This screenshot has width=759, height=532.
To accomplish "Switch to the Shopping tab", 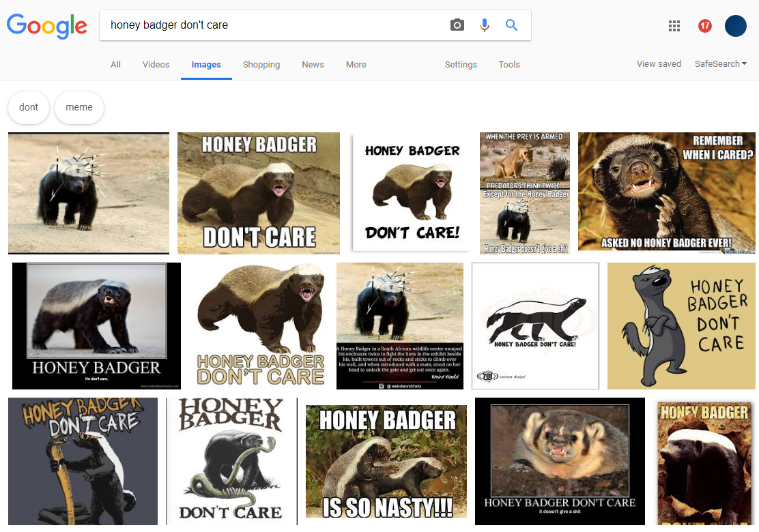I will [x=261, y=65].
